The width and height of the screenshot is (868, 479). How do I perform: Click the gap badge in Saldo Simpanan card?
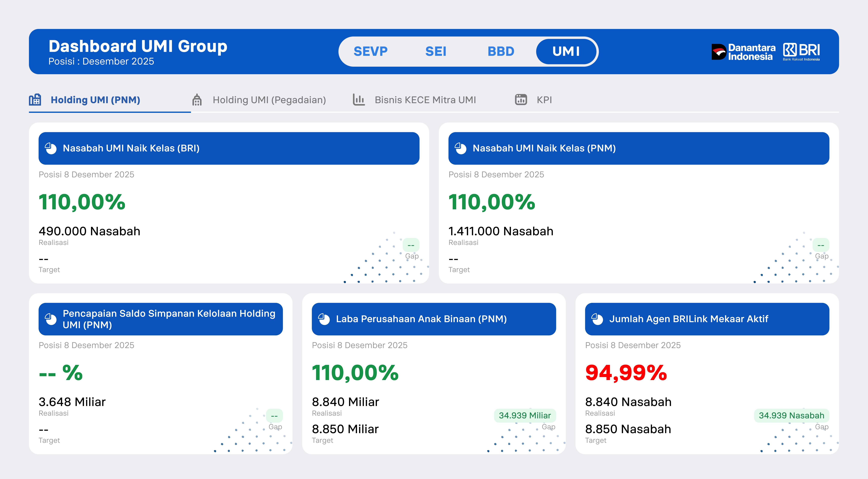[274, 416]
